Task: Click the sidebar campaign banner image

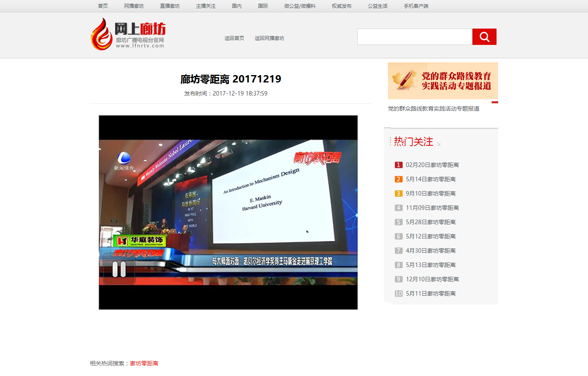Action: point(443,80)
